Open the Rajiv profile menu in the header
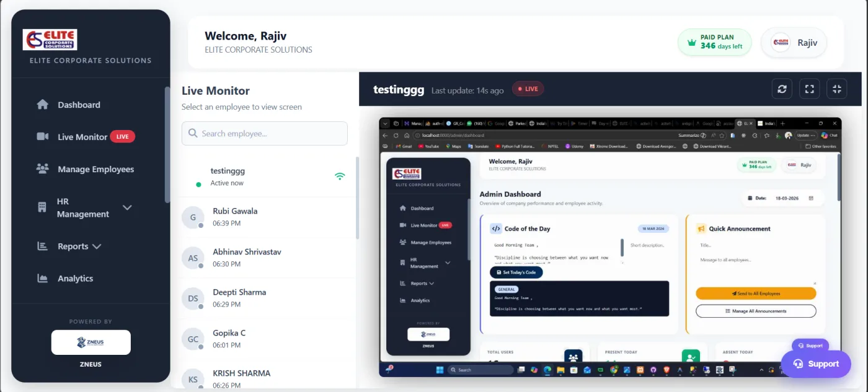Screen dimensions: 868x392 click(x=794, y=43)
